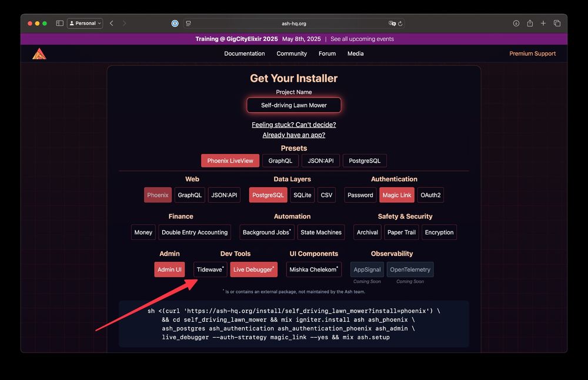
Task: Click the AppSignal observability option
Action: pyautogui.click(x=367, y=270)
